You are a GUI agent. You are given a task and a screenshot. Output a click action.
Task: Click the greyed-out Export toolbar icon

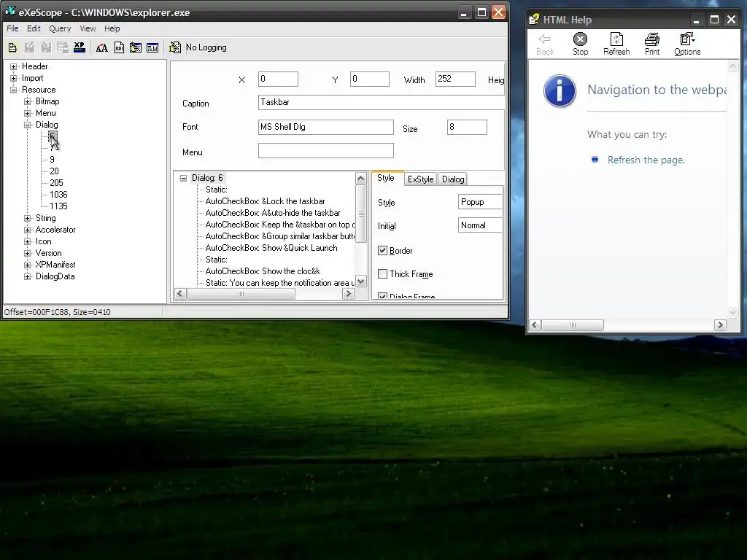[x=29, y=47]
